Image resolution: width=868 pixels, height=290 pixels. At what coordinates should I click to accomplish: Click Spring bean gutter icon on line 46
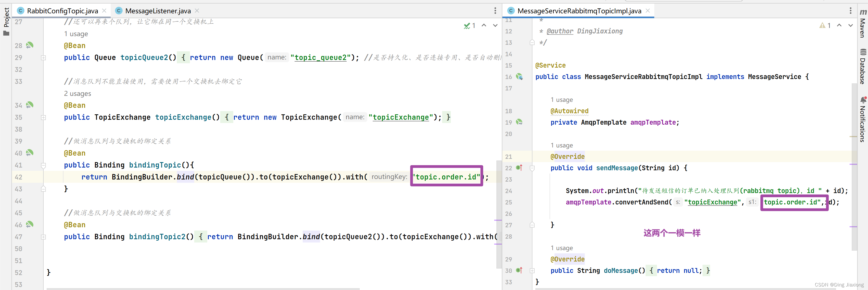[x=30, y=224]
